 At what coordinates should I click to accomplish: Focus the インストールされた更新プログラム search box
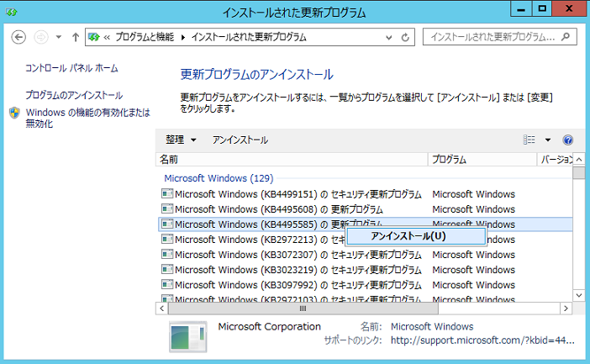(499, 37)
